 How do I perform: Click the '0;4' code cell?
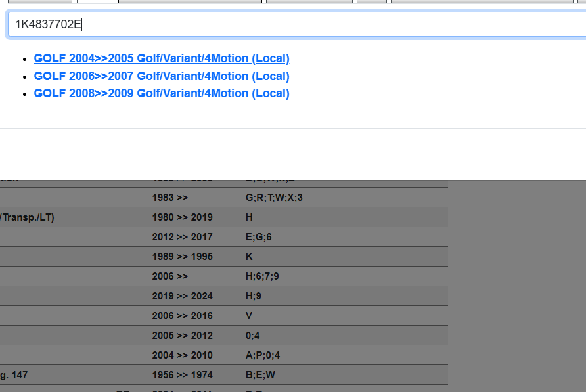[253, 336]
